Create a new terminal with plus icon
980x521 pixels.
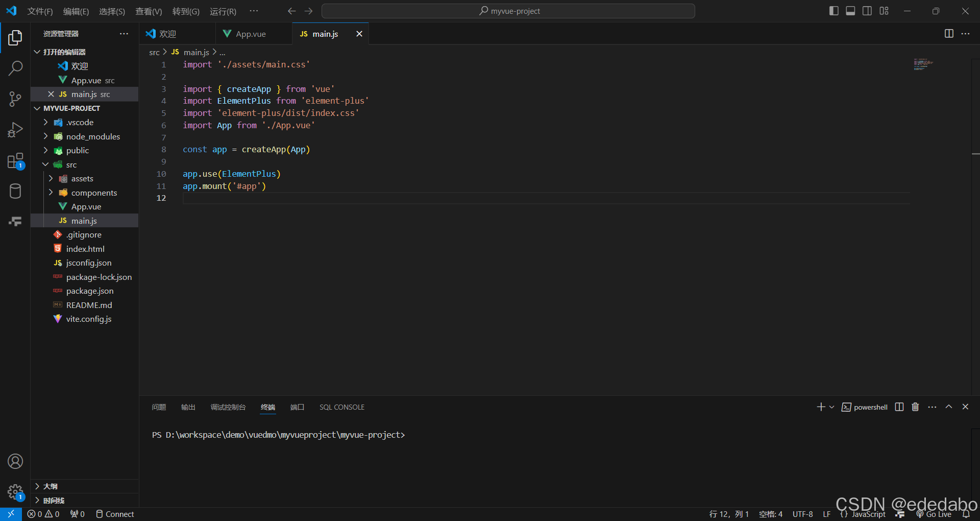pyautogui.click(x=821, y=407)
